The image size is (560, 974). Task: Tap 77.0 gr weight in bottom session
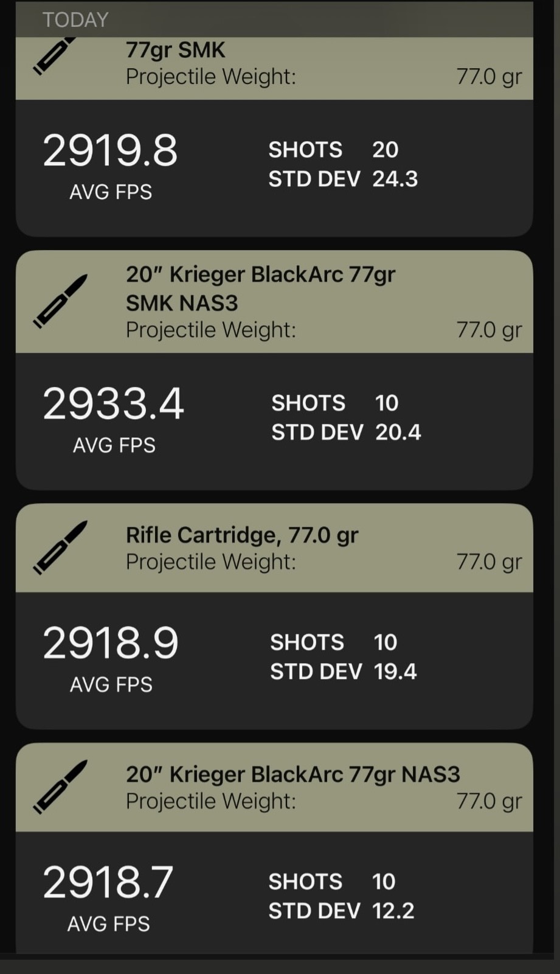[x=489, y=801]
